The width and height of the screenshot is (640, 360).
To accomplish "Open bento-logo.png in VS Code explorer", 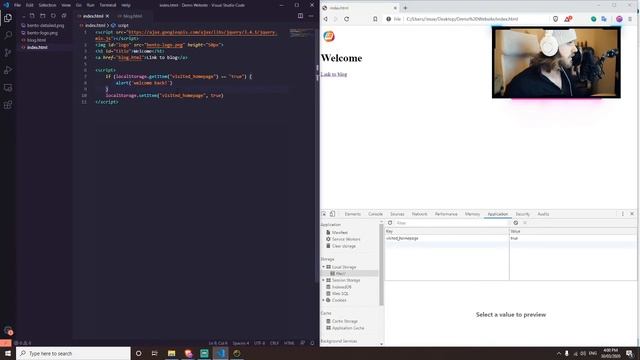I will point(42,33).
